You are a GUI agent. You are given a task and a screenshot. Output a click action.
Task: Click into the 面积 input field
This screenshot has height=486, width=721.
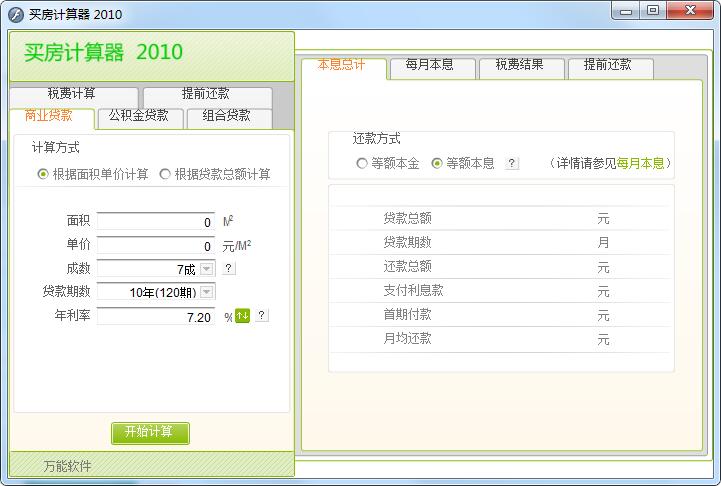pyautogui.click(x=156, y=221)
